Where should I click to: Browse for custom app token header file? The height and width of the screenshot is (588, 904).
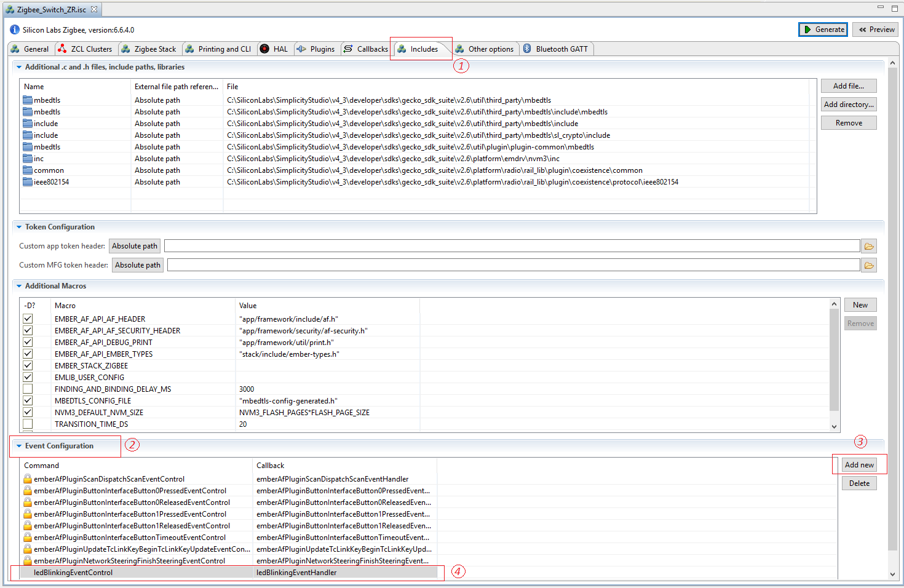pos(869,246)
